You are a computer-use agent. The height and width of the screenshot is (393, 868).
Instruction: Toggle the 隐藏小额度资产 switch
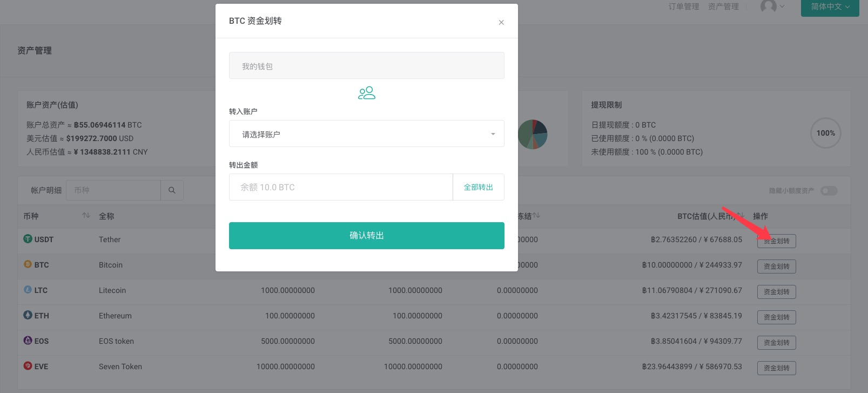[x=829, y=191]
